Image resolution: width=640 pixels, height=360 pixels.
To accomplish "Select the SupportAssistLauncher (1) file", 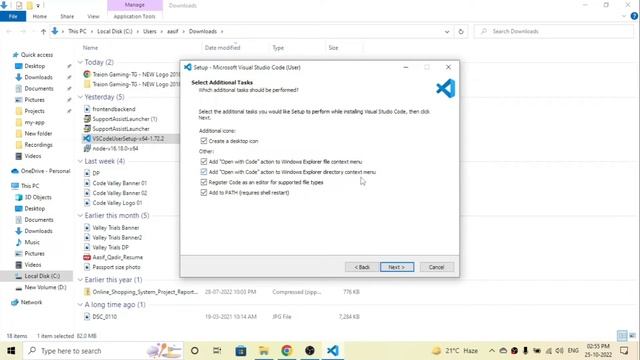I will [x=124, y=119].
